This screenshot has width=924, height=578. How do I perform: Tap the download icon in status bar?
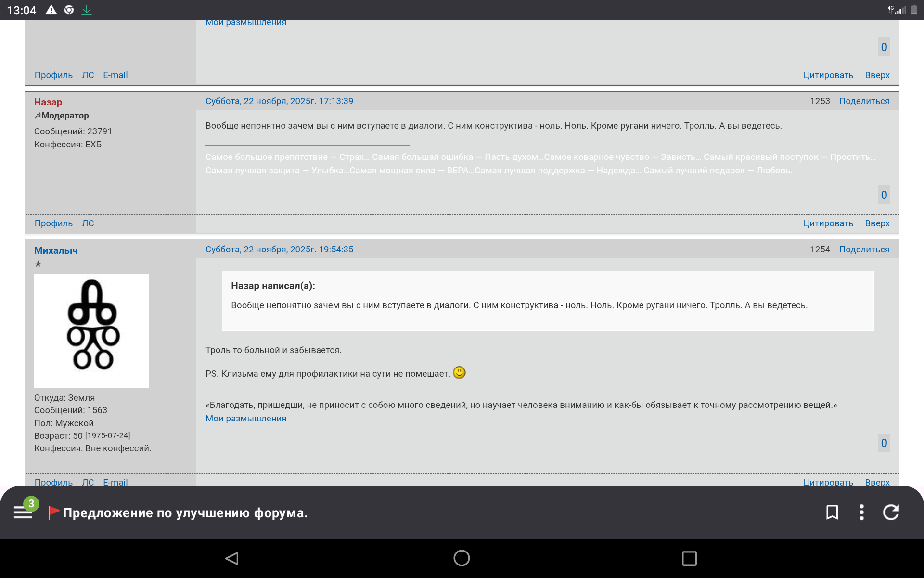[x=87, y=10]
